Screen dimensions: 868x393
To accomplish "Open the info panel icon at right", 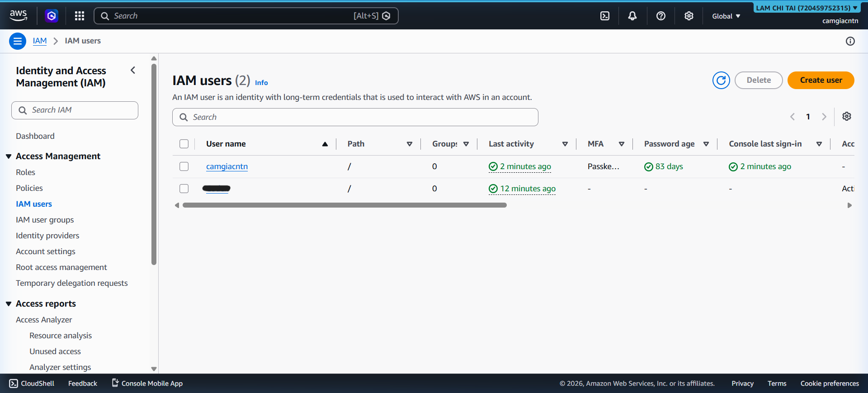I will tap(850, 41).
